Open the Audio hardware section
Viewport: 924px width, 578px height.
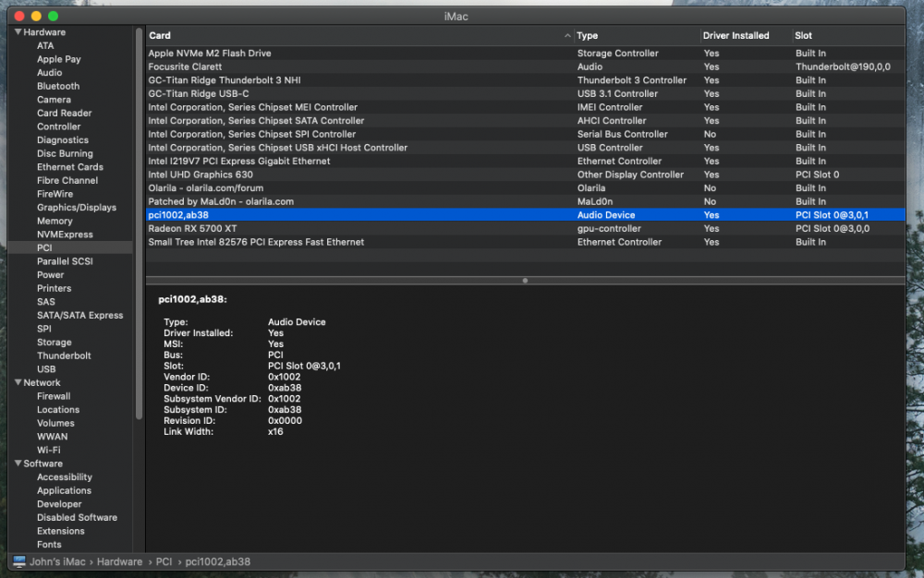tap(50, 72)
